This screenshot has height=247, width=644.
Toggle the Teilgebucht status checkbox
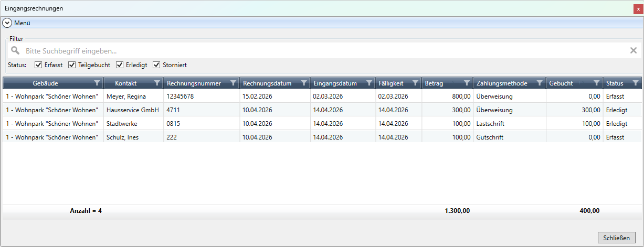click(x=72, y=65)
